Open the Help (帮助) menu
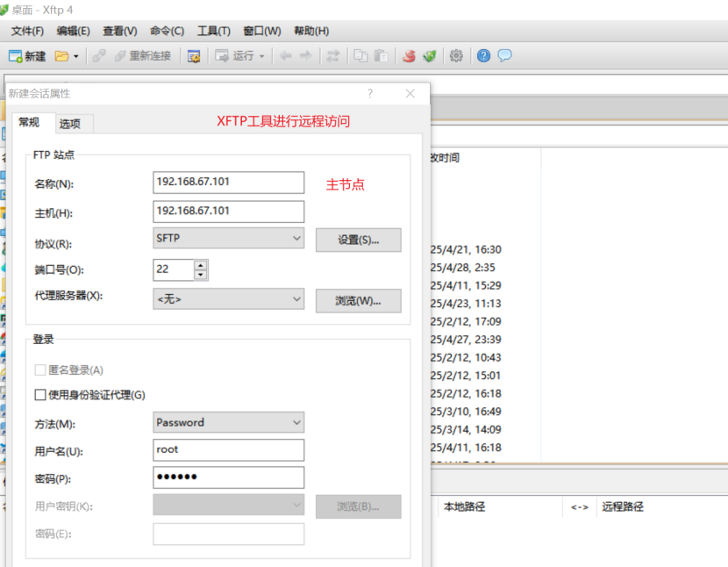 (x=311, y=31)
